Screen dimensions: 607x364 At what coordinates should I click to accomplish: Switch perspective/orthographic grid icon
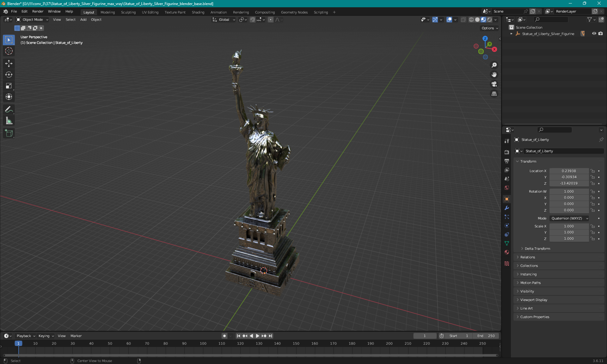[x=494, y=94]
